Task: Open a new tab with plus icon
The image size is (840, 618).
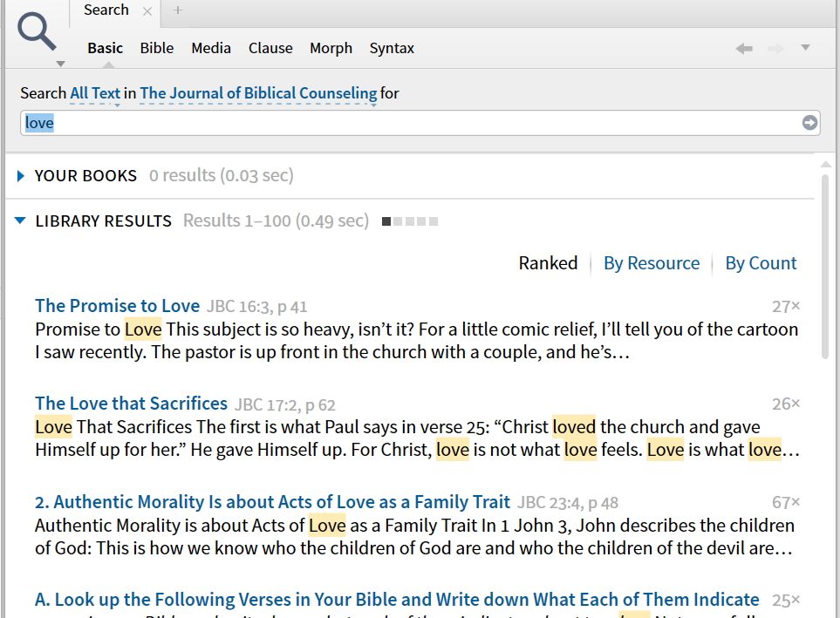Action: pyautogui.click(x=178, y=10)
